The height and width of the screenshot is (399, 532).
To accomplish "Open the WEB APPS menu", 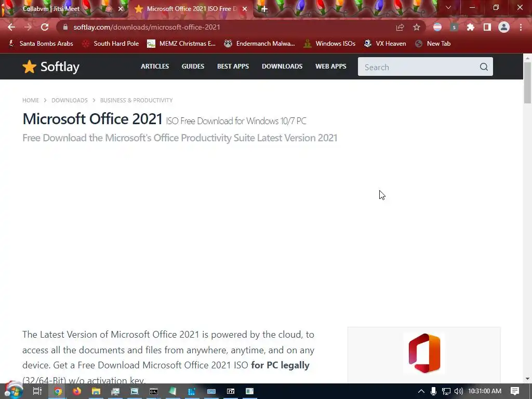I will point(331,66).
